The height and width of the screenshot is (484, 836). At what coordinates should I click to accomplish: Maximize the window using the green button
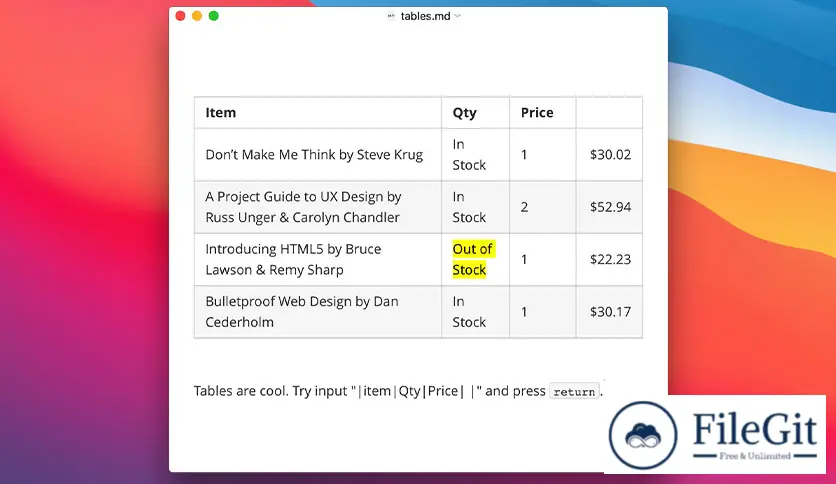(214, 16)
